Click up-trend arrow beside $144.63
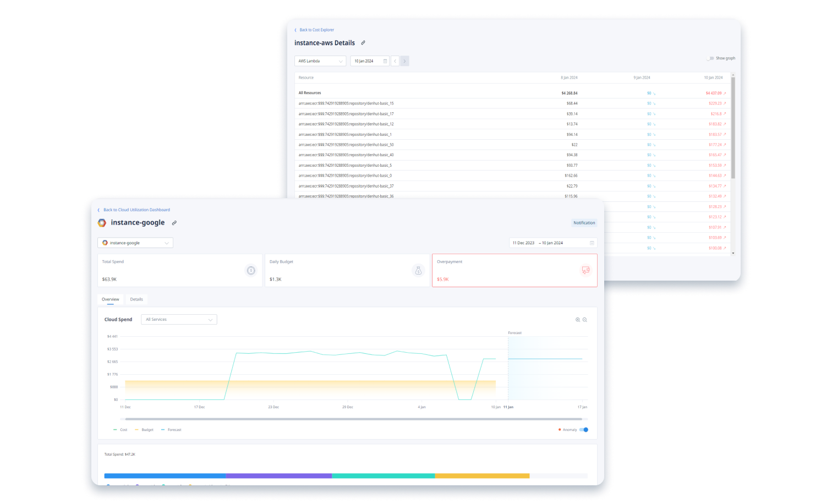This screenshot has width=832, height=504. [725, 176]
